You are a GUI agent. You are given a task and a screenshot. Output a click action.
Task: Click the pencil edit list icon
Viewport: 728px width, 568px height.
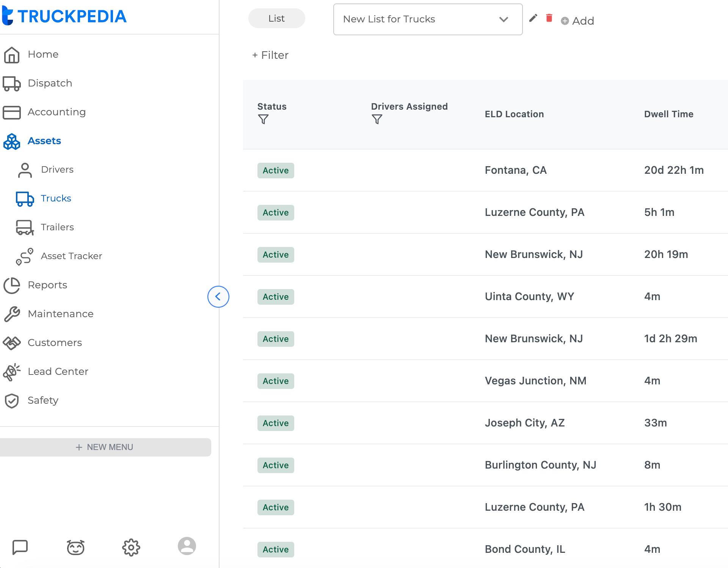[533, 18]
